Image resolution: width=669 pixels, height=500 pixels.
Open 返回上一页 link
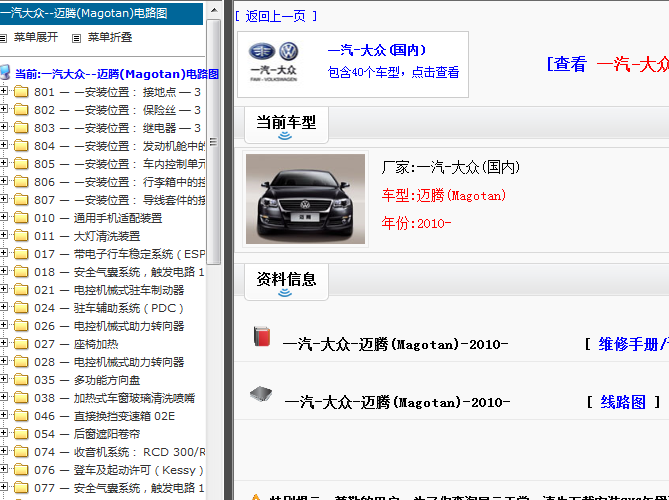point(276,16)
